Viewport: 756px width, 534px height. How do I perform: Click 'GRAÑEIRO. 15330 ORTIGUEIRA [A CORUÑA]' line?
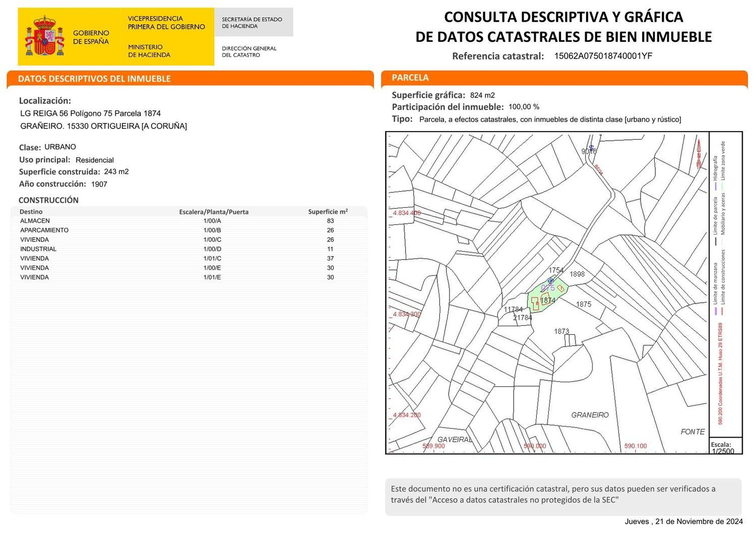[x=103, y=126]
